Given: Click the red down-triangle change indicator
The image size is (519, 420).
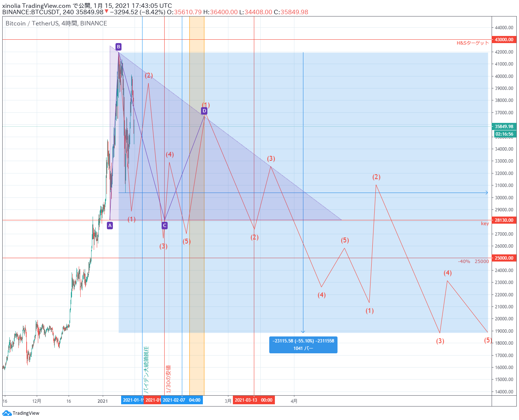Looking at the screenshot, I should click(x=106, y=11).
